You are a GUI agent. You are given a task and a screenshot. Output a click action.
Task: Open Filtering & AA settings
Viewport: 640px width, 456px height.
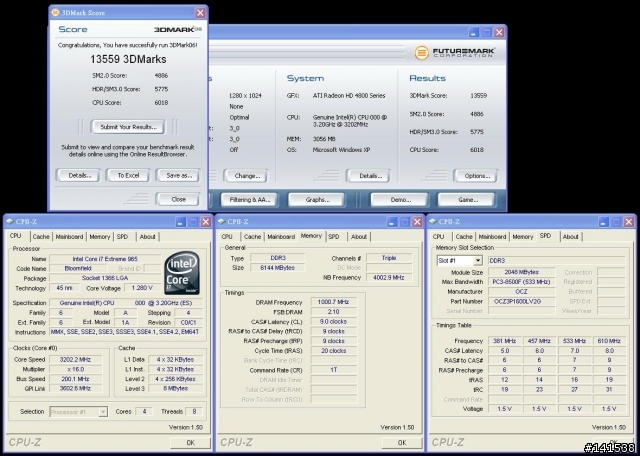(250, 200)
